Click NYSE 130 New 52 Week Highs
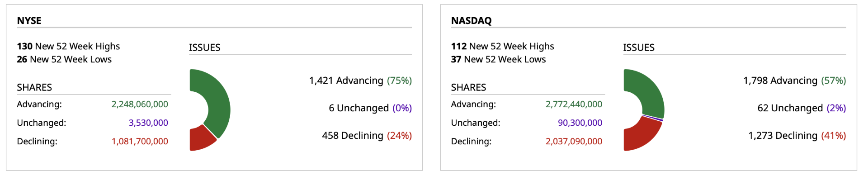The width and height of the screenshot is (868, 185). pos(68,46)
